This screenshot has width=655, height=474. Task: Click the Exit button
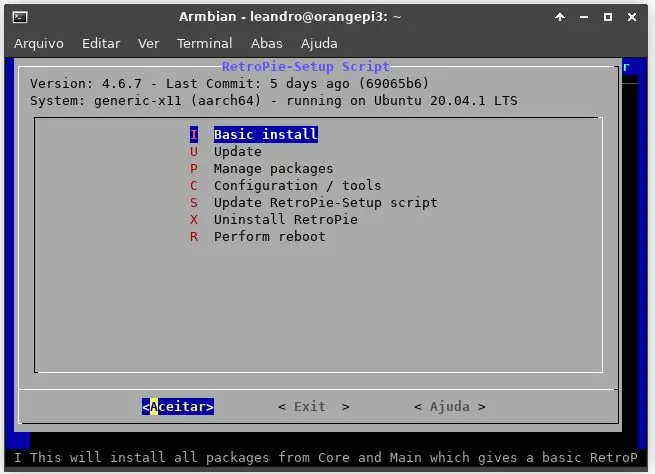(314, 406)
